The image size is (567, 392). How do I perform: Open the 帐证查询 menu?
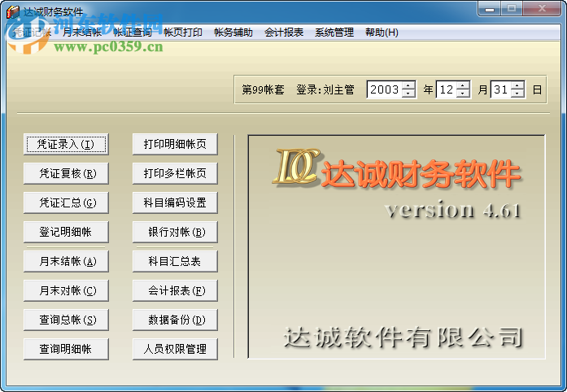coord(133,33)
